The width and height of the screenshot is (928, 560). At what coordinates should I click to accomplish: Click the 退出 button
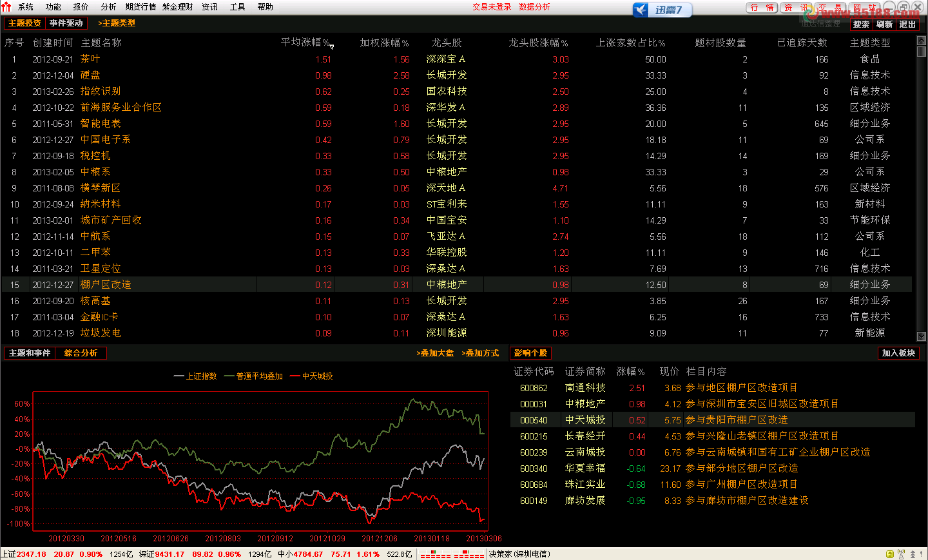click(x=907, y=24)
